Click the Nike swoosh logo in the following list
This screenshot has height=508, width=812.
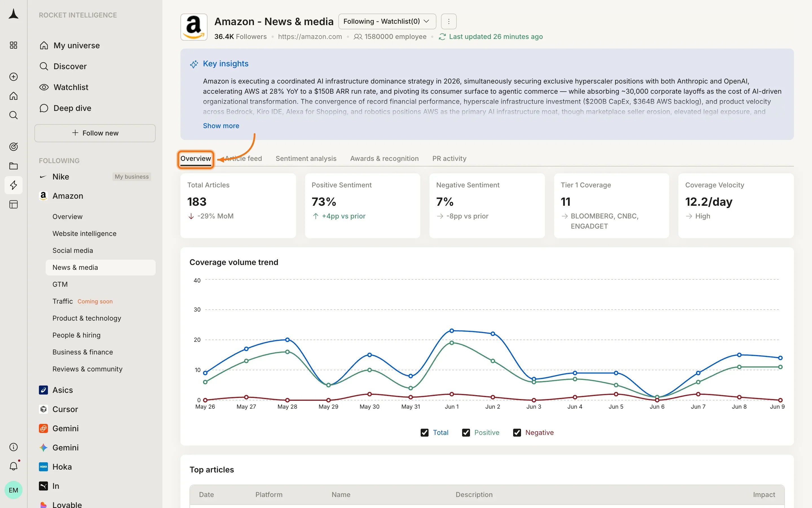coord(43,177)
